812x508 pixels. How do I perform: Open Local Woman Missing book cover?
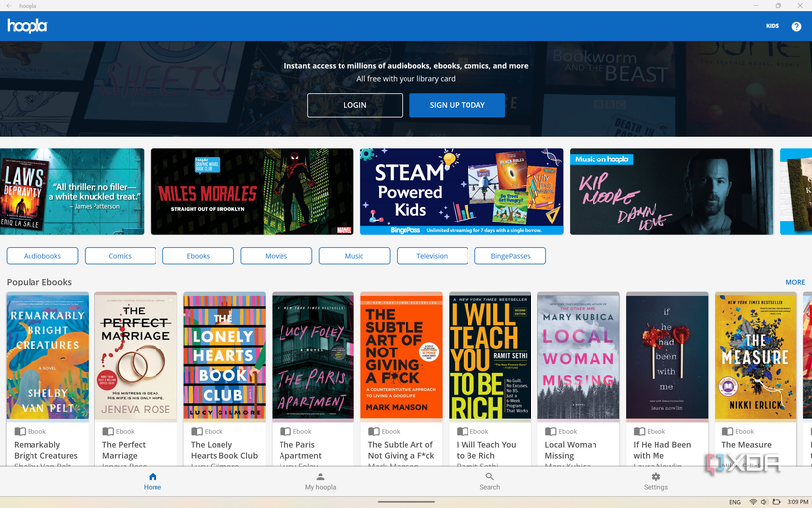pyautogui.click(x=579, y=356)
